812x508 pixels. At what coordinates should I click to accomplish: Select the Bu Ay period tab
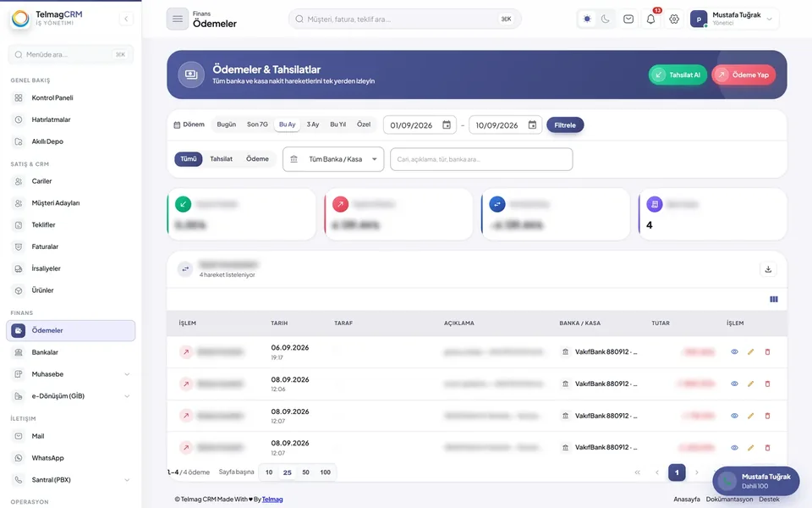point(287,124)
